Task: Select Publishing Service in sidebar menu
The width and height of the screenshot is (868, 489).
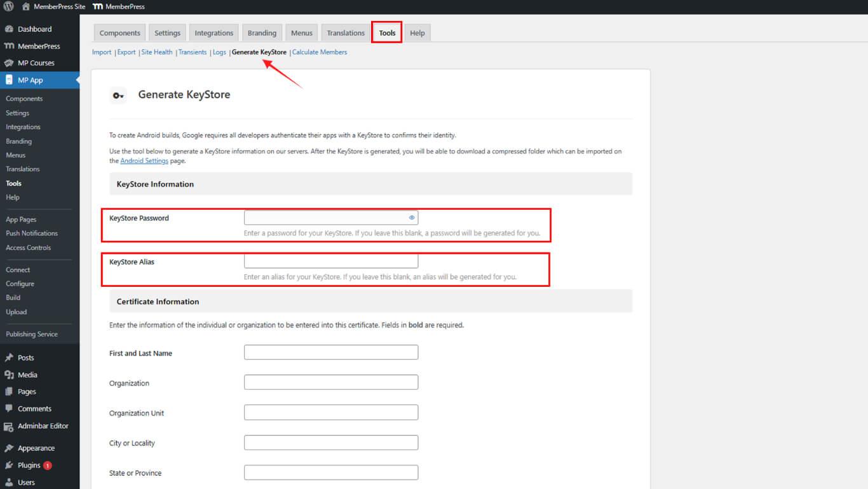Action: click(x=32, y=334)
